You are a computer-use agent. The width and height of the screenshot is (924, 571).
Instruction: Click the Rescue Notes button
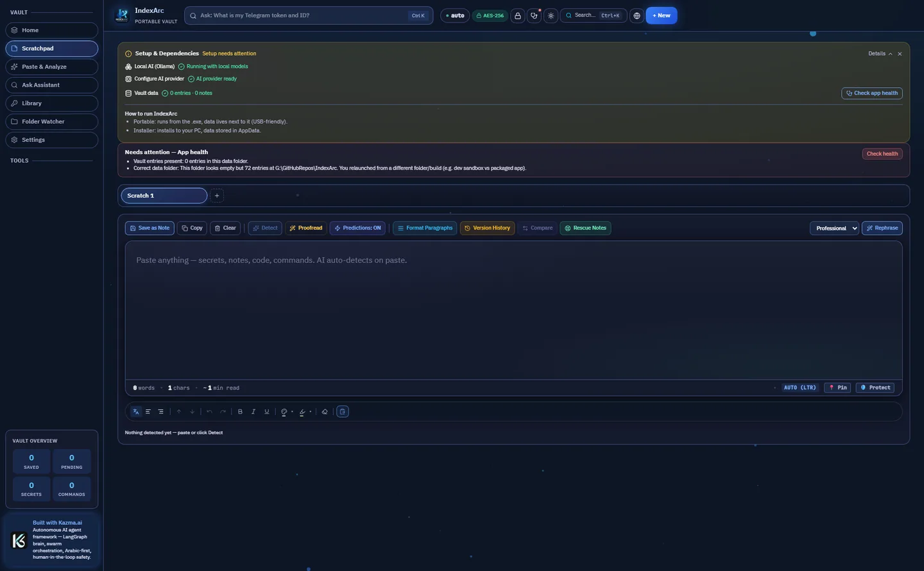pos(585,228)
